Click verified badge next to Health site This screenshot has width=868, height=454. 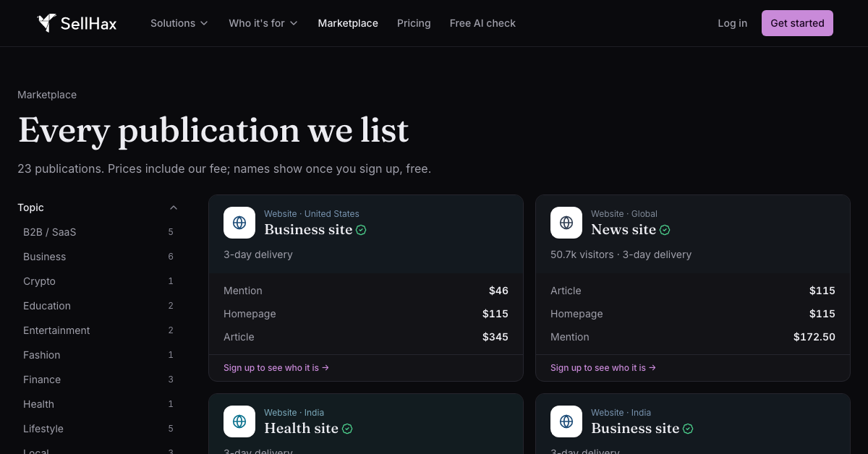[x=347, y=429]
